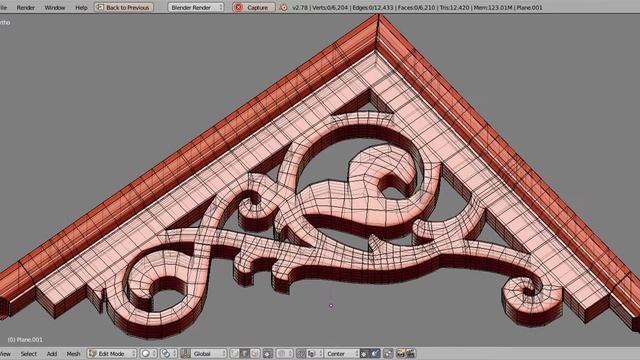Open snap target Center dropdown
Image resolution: width=640 pixels, height=360 pixels.
point(341,353)
